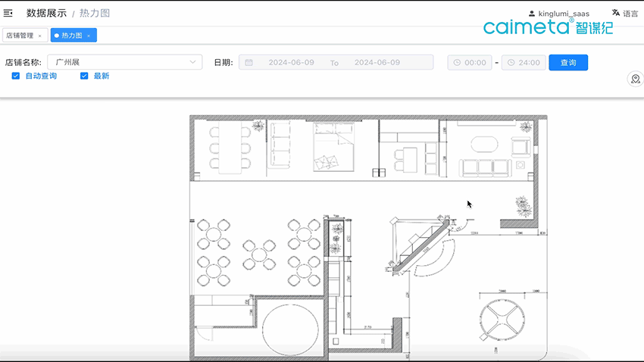This screenshot has height=362, width=644.
Task: Expand the 店铺名称 dropdown showing 广州展
Action: [x=124, y=62]
